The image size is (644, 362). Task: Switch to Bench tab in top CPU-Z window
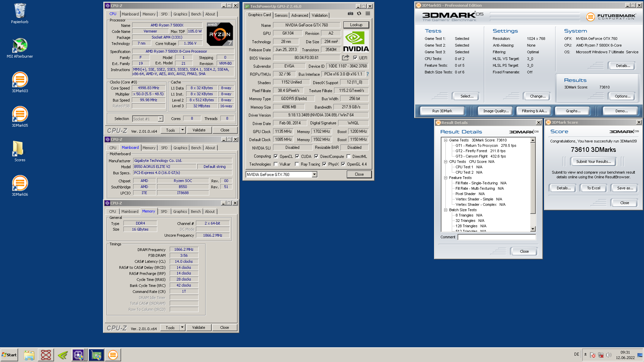coord(196,14)
